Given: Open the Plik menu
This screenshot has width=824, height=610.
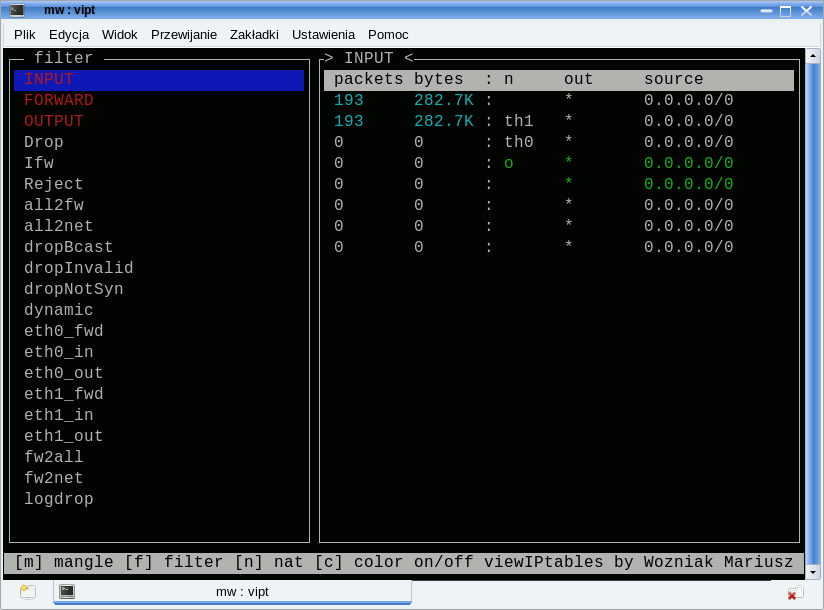Looking at the screenshot, I should (x=25, y=34).
